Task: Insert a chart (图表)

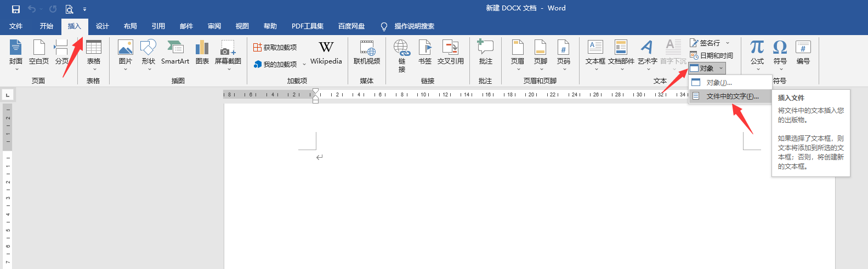Action: [x=202, y=53]
